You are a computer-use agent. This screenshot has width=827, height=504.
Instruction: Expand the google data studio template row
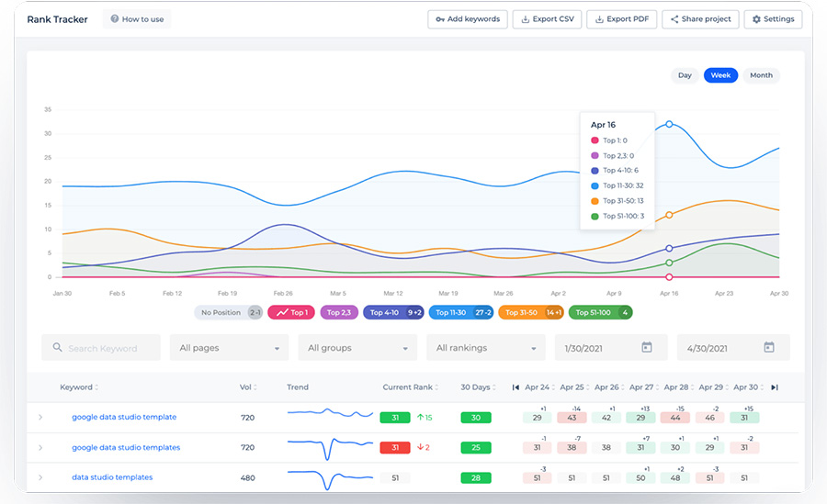pos(40,418)
